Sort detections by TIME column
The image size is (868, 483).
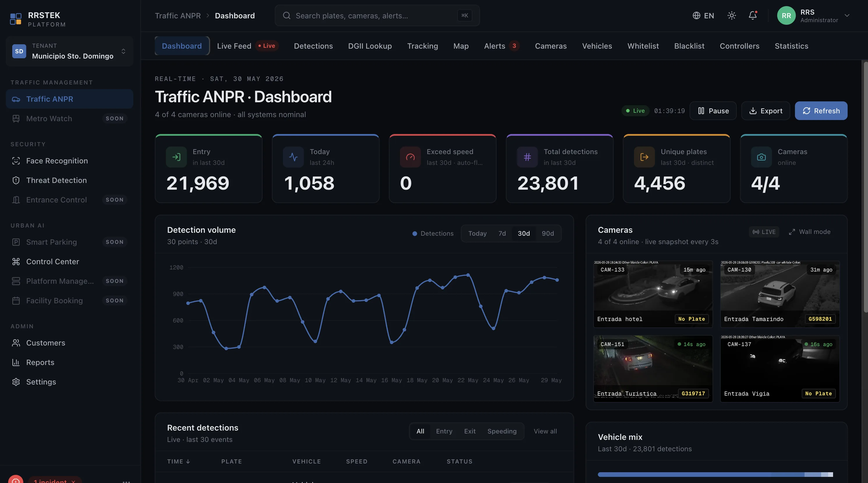[x=179, y=461]
